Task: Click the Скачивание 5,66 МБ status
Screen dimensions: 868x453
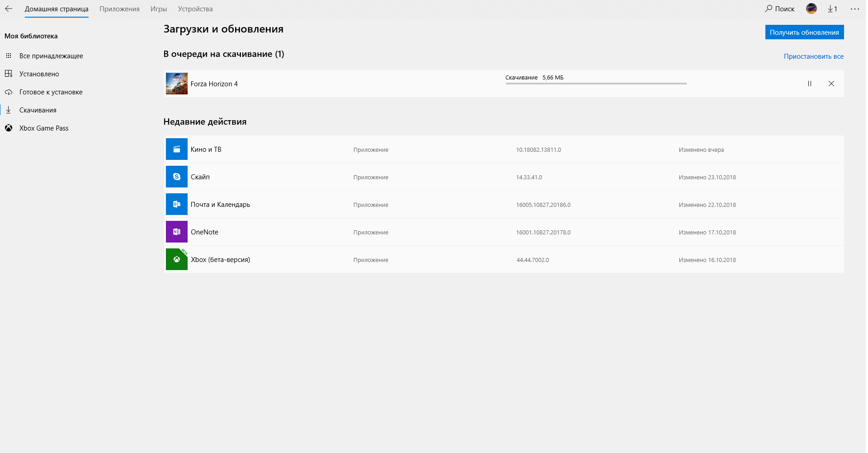Action: (534, 78)
